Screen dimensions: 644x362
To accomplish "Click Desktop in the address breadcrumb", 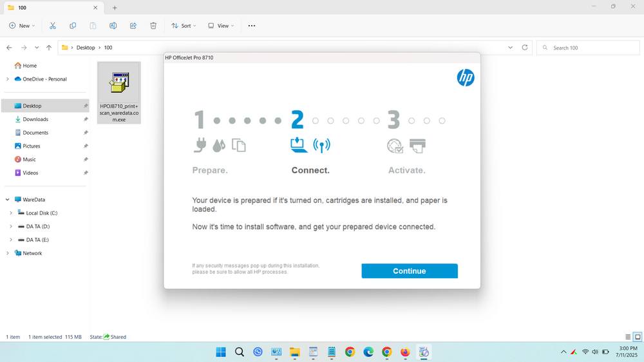I will (86, 48).
